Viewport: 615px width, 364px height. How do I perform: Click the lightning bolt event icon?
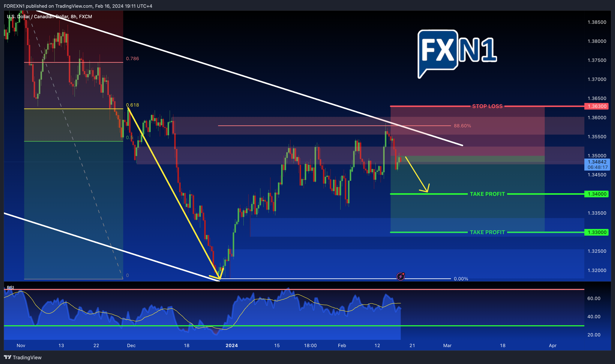pyautogui.click(x=400, y=276)
